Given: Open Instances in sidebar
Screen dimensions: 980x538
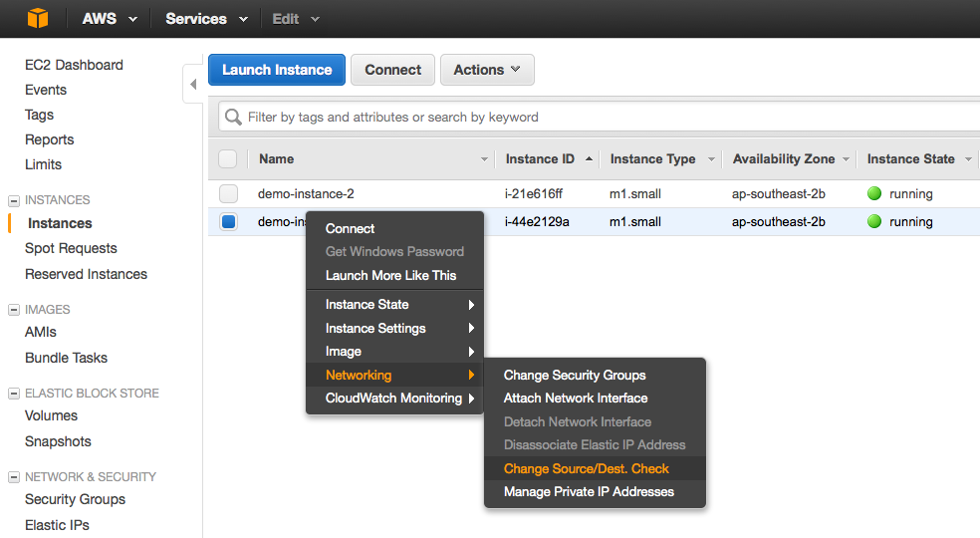Looking at the screenshot, I should (60, 223).
